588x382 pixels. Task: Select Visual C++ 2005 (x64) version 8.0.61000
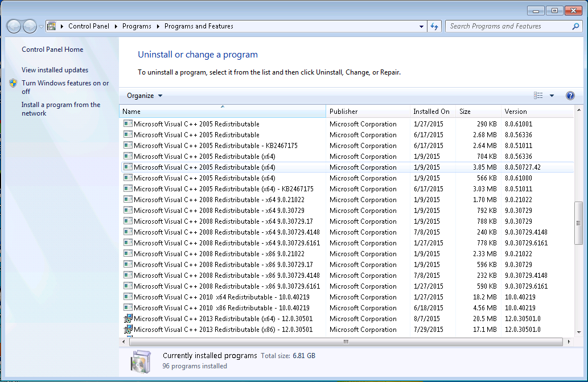click(347, 178)
